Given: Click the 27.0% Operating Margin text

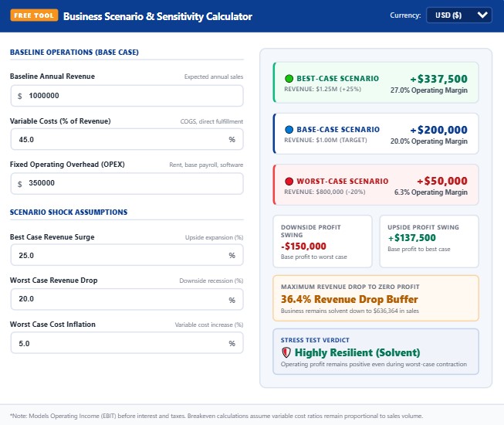Looking at the screenshot, I should coord(429,90).
